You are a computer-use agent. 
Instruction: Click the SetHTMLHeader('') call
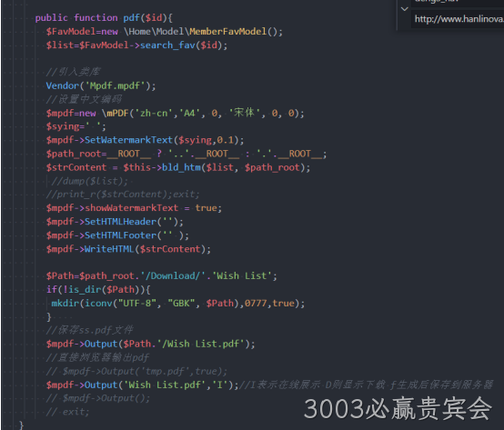click(x=131, y=222)
